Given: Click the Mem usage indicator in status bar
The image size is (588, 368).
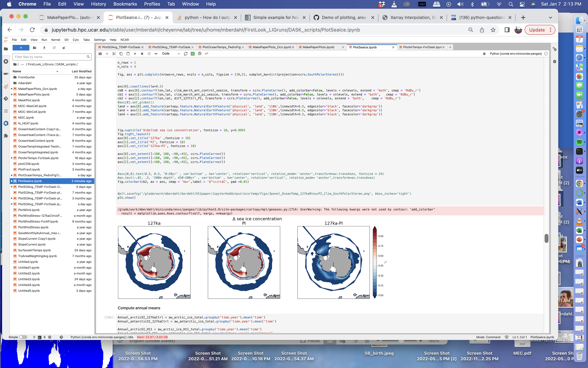Looking at the screenshot, I should [152, 337].
